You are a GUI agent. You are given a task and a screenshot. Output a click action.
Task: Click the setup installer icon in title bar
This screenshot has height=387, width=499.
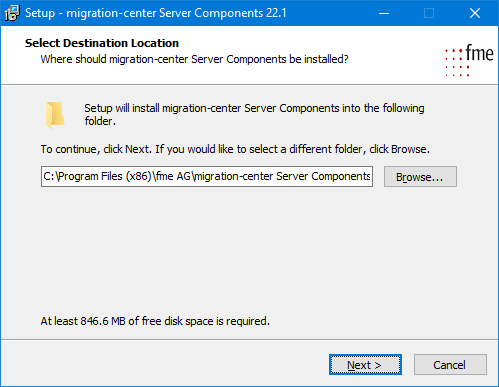pyautogui.click(x=12, y=13)
